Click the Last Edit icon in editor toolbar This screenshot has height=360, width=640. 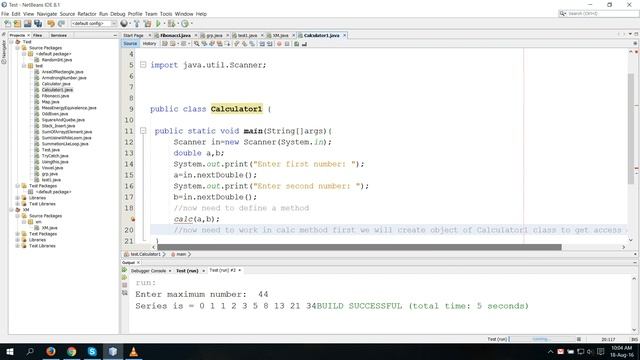click(164, 44)
